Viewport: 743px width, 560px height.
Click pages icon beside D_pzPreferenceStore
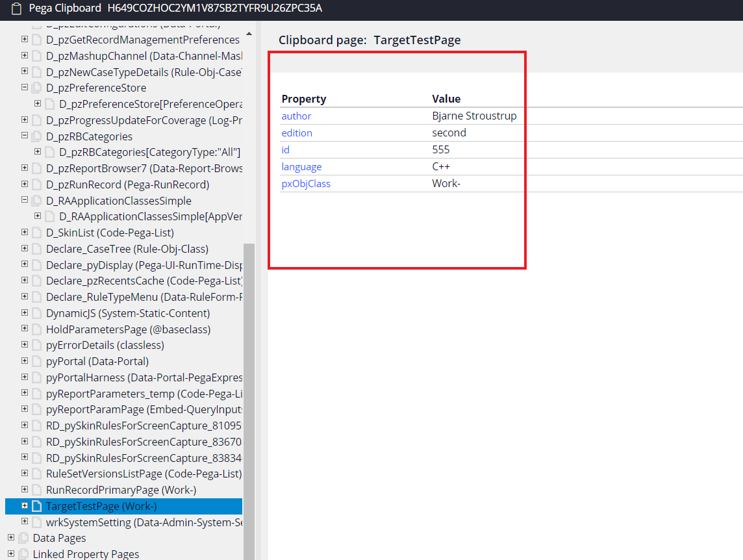(36, 88)
